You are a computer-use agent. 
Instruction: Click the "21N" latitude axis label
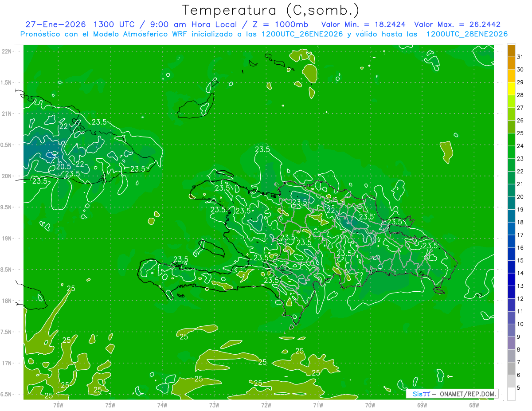[8, 114]
